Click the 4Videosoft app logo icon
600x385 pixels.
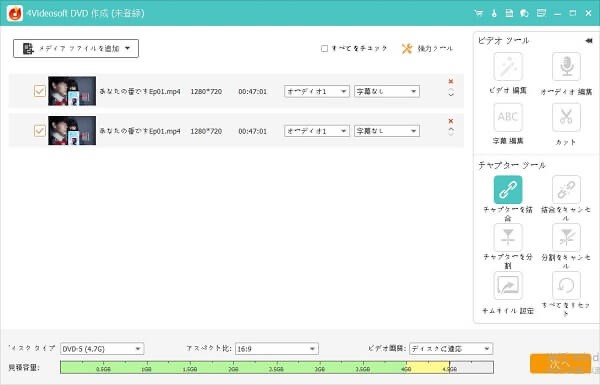(x=15, y=13)
